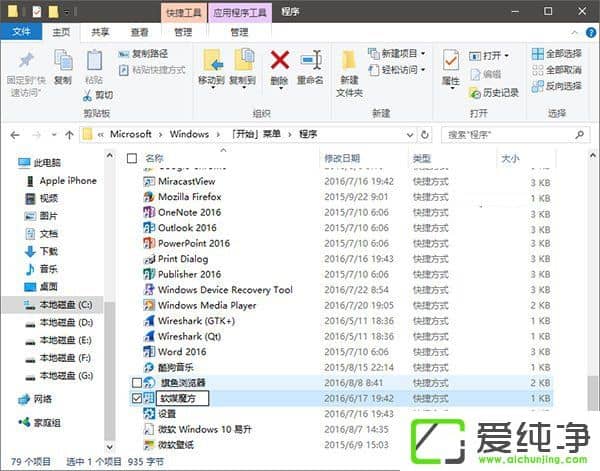Toggle the select-all checkbox in header
Image resolution: width=600 pixels, height=471 pixels.
point(132,158)
